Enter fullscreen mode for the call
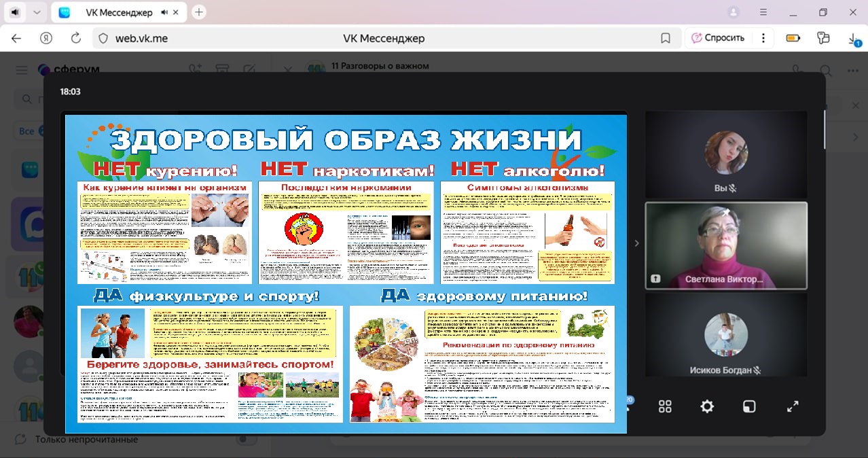Image resolution: width=868 pixels, height=458 pixels. coord(792,406)
